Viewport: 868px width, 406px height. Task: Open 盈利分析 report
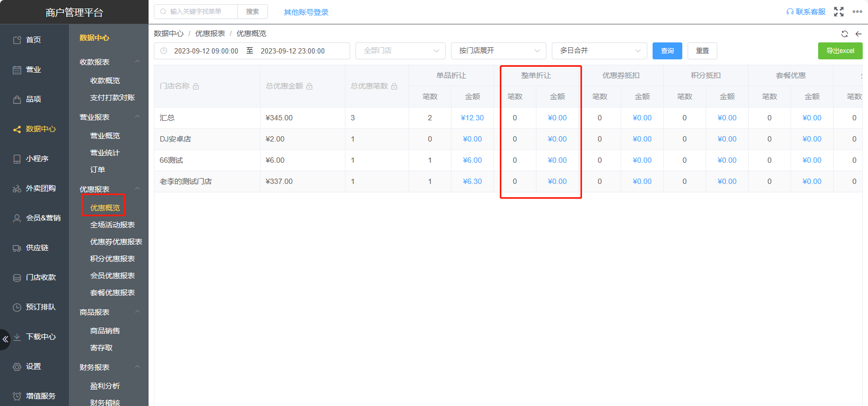(x=105, y=386)
